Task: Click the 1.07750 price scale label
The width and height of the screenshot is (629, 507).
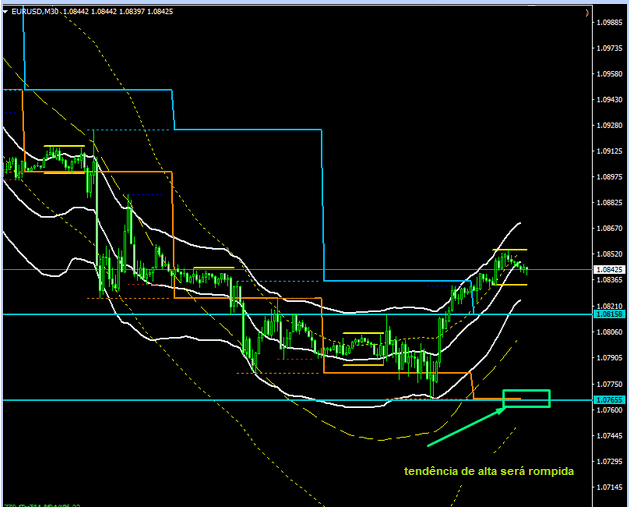Action: point(608,384)
